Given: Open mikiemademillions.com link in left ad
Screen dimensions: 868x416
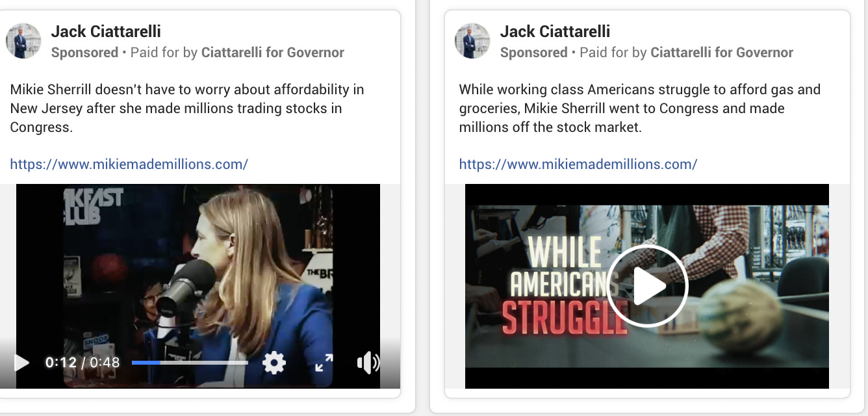Looking at the screenshot, I should (129, 164).
